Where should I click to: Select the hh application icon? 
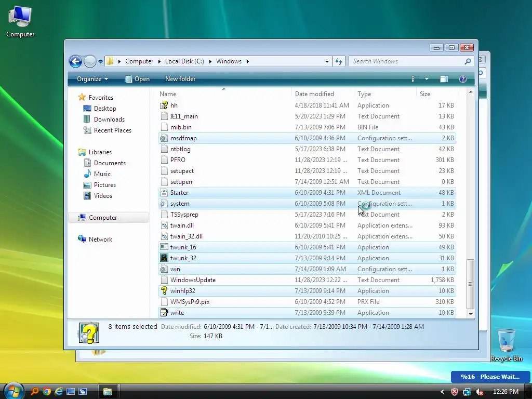tap(164, 105)
